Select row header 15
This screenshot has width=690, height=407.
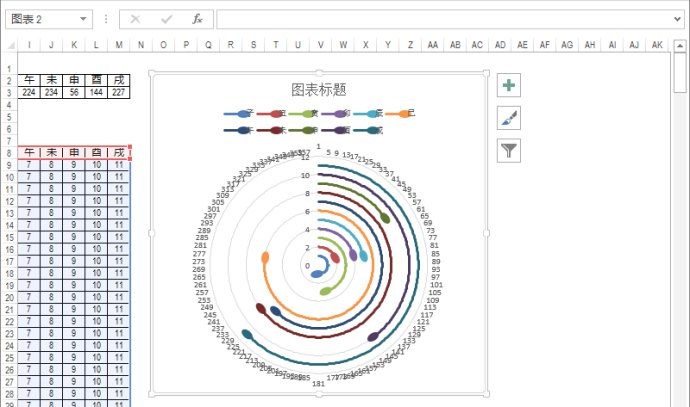coord(9,238)
